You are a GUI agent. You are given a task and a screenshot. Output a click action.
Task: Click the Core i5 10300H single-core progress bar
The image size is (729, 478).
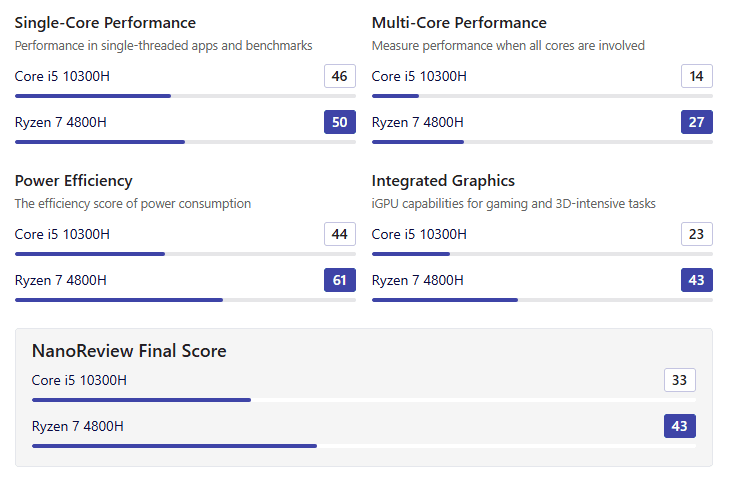[x=185, y=96]
